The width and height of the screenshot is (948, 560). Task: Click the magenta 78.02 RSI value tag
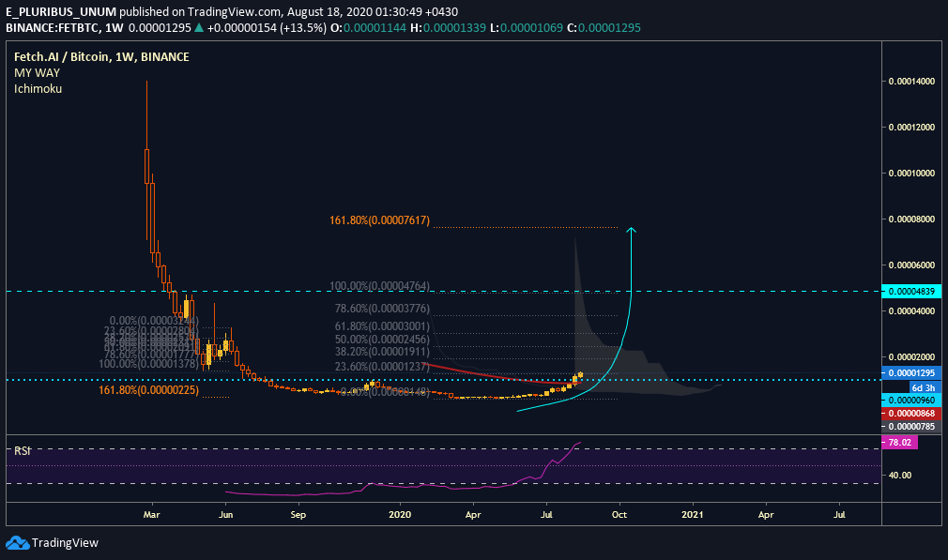click(x=899, y=442)
